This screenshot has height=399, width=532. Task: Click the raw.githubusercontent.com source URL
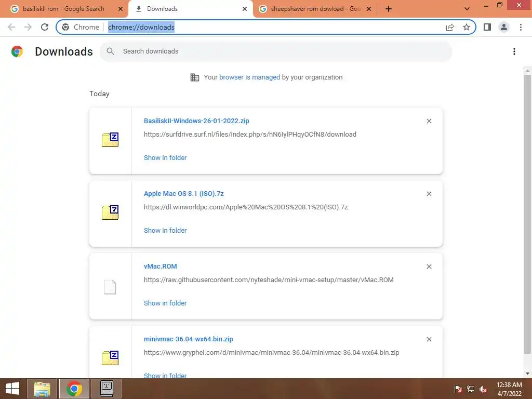pyautogui.click(x=269, y=280)
